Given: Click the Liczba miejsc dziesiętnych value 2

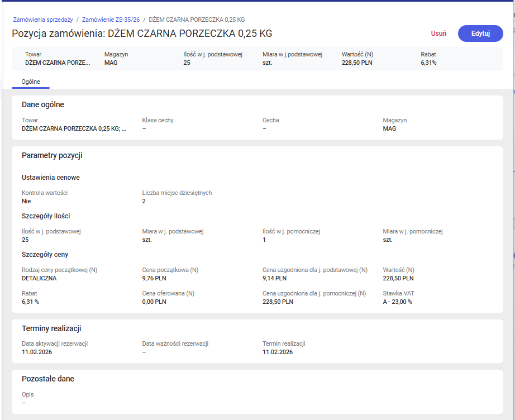Looking at the screenshot, I should pos(144,201).
